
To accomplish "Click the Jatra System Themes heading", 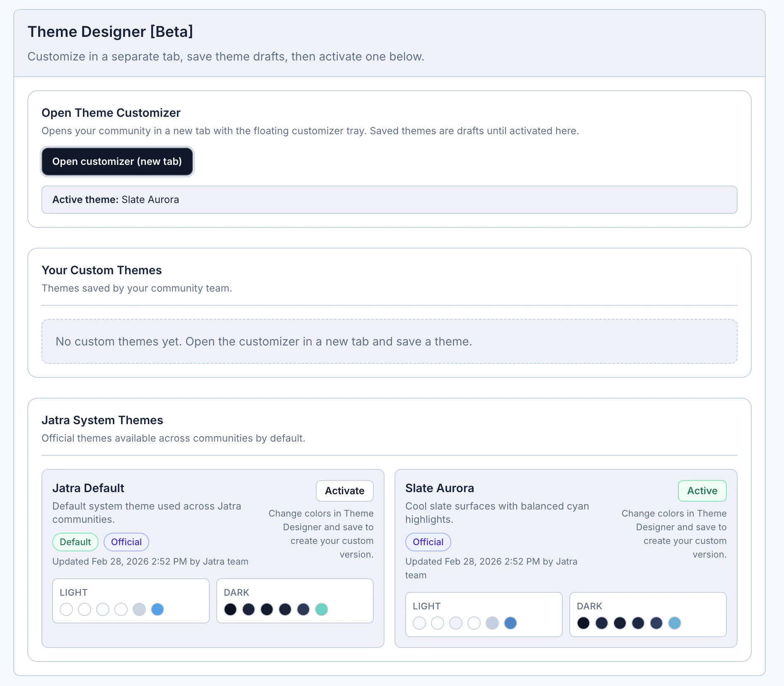I will coord(102,420).
